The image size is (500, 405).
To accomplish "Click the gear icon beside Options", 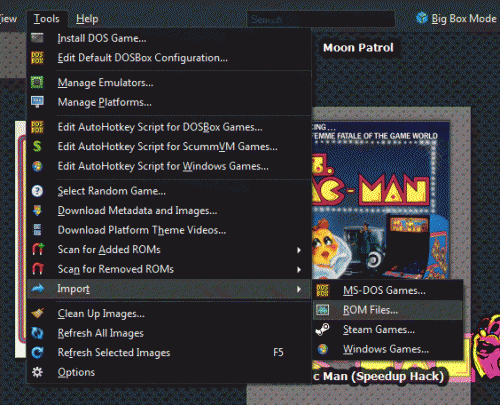I will pyautogui.click(x=37, y=372).
